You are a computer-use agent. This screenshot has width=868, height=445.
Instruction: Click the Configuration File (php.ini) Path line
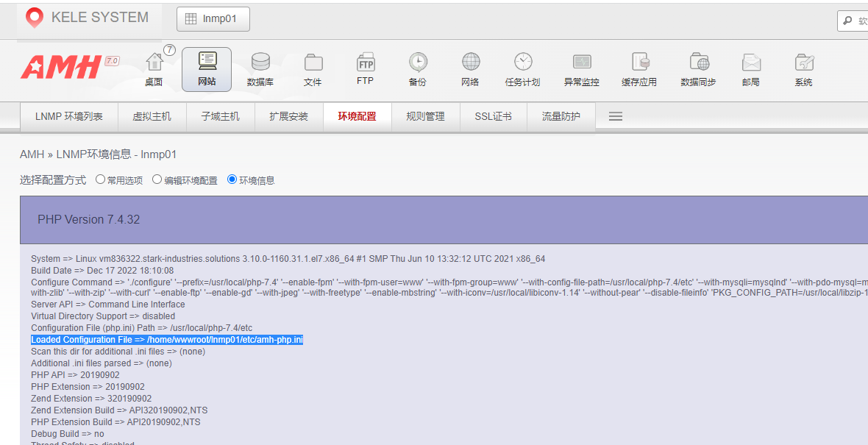pos(142,327)
